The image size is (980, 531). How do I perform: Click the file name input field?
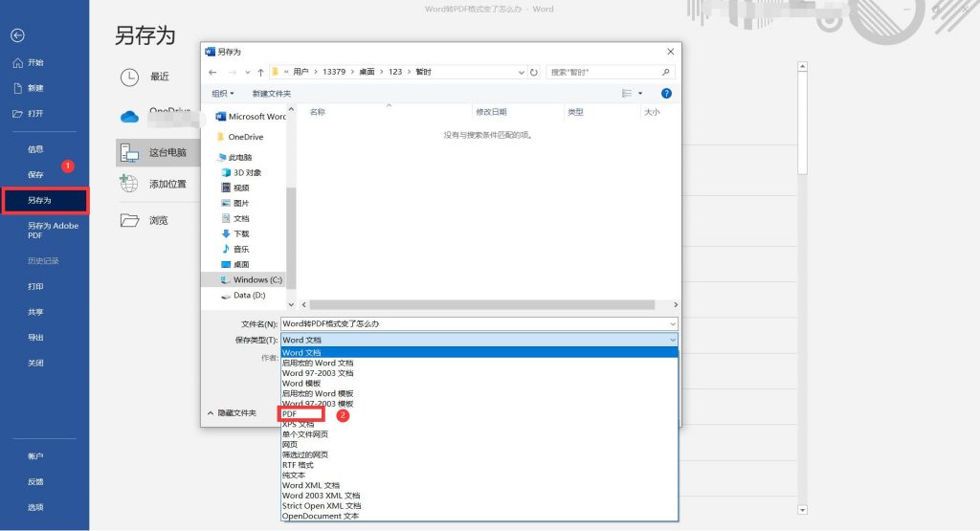click(x=474, y=323)
